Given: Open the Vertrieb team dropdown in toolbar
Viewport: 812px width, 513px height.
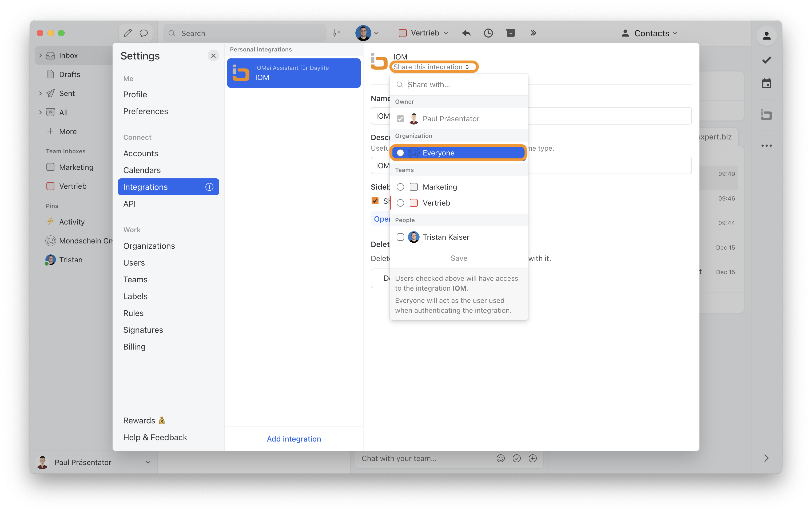Looking at the screenshot, I should [x=424, y=33].
